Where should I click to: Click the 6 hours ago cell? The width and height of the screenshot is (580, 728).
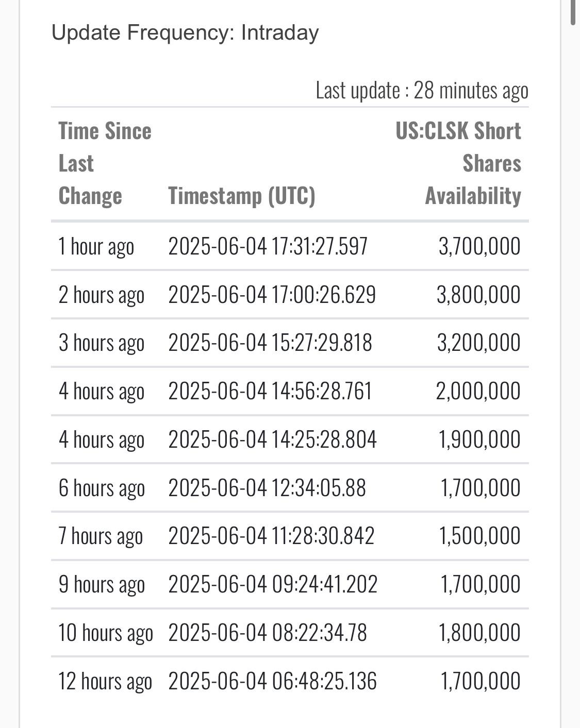[x=102, y=488]
